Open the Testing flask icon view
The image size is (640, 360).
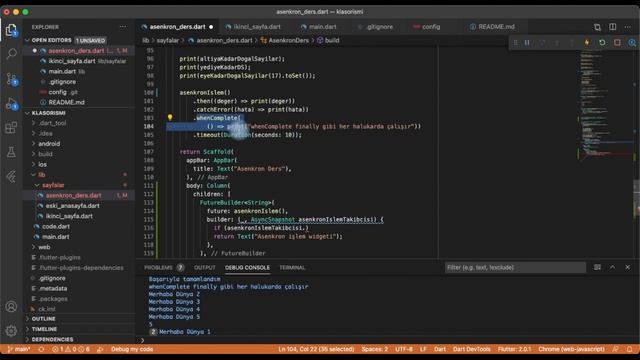11,152
